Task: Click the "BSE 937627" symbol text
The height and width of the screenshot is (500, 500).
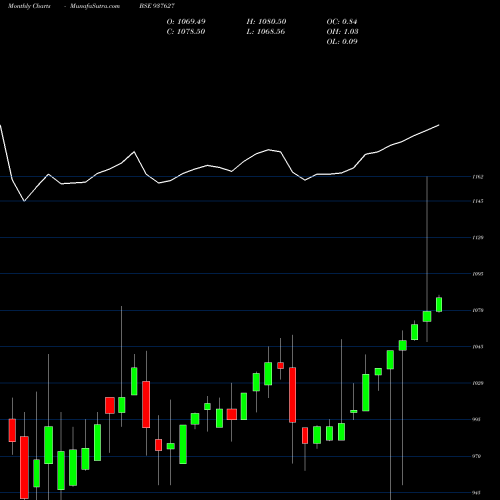Action: click(x=157, y=6)
